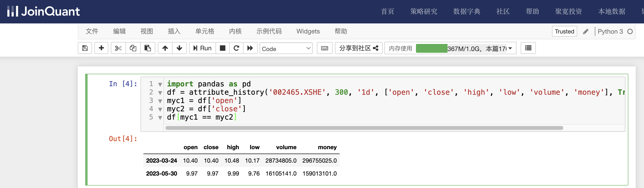The image size is (644, 188).
Task: Click the 9.76 low value cell
Action: click(254, 173)
